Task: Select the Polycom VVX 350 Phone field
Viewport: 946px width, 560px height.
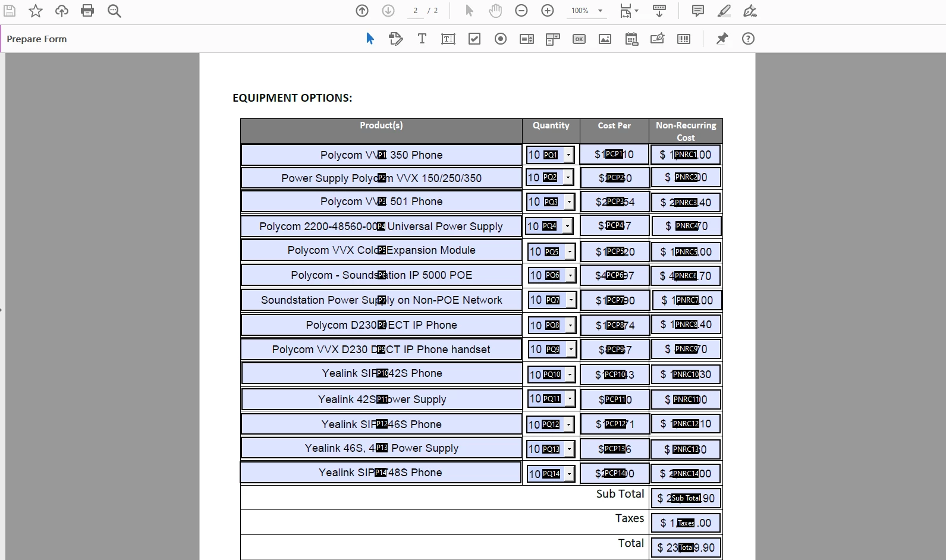Action: [381, 155]
